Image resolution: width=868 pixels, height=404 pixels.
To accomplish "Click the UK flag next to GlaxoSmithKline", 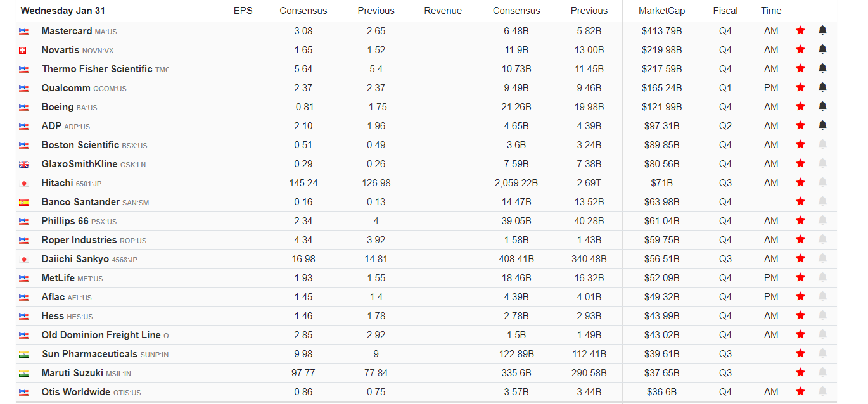I will (x=24, y=164).
